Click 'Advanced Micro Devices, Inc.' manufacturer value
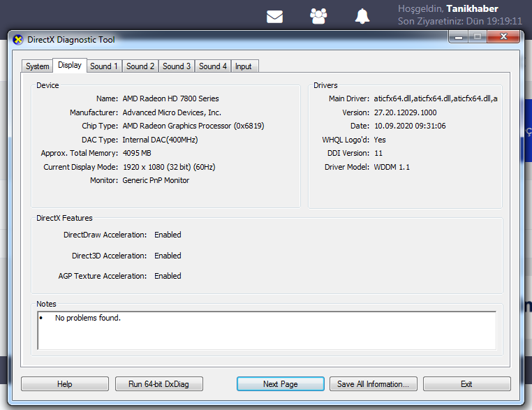The width and height of the screenshot is (532, 410). click(x=172, y=112)
